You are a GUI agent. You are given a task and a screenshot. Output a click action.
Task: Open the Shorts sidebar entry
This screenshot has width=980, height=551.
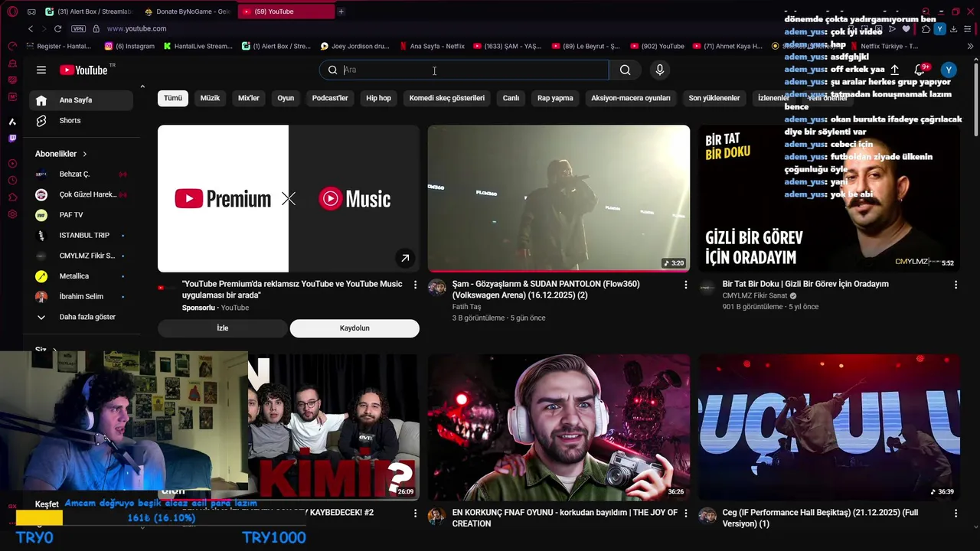81,120
